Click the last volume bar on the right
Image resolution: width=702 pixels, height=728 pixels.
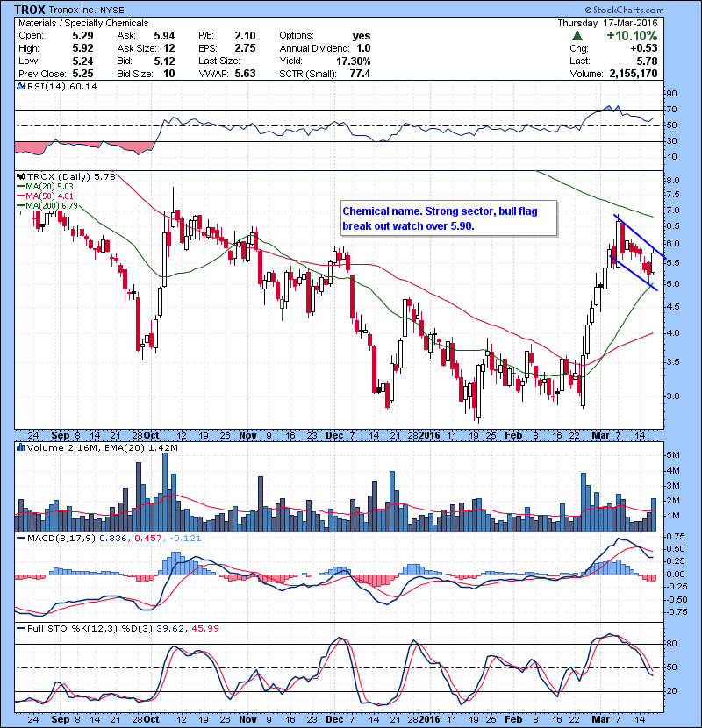pyautogui.click(x=654, y=515)
